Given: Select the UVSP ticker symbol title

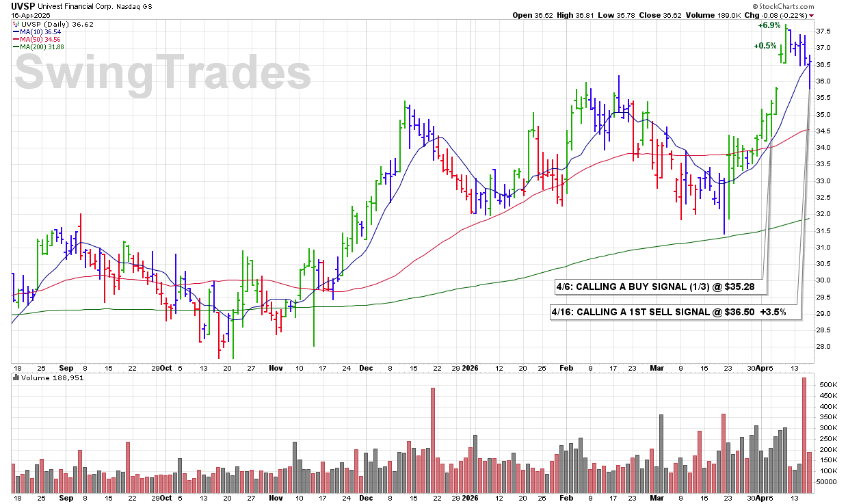Looking at the screenshot, I should coord(23,5).
